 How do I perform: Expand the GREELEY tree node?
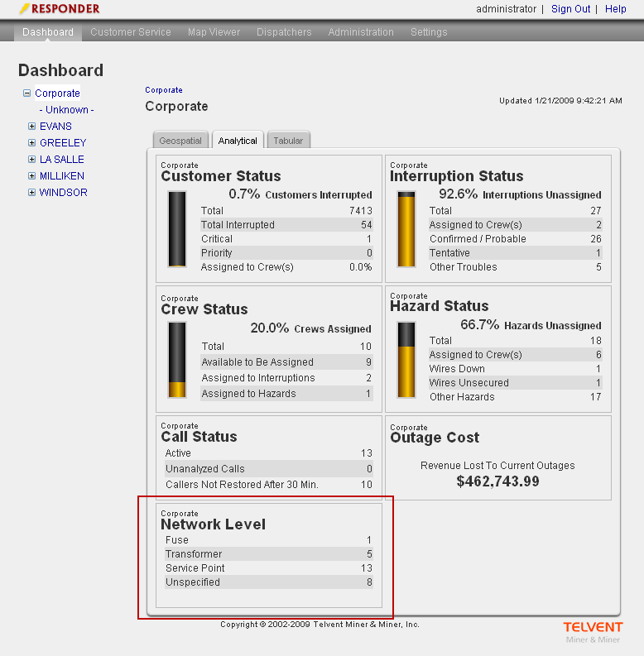[x=32, y=143]
